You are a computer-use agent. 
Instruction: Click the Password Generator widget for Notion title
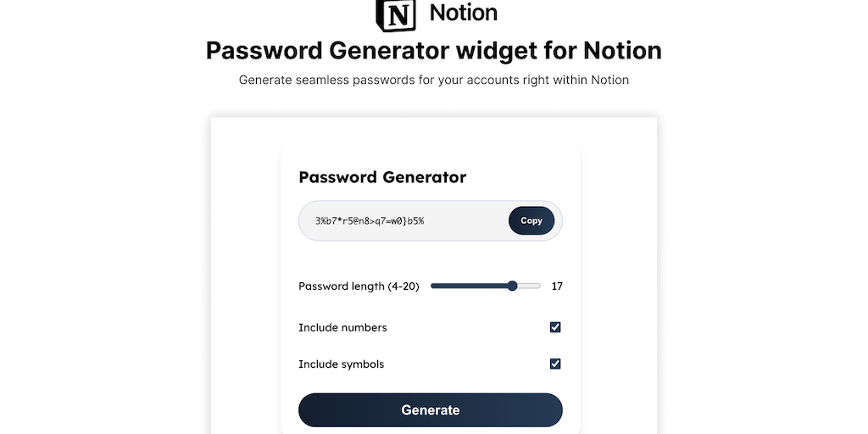click(x=433, y=51)
